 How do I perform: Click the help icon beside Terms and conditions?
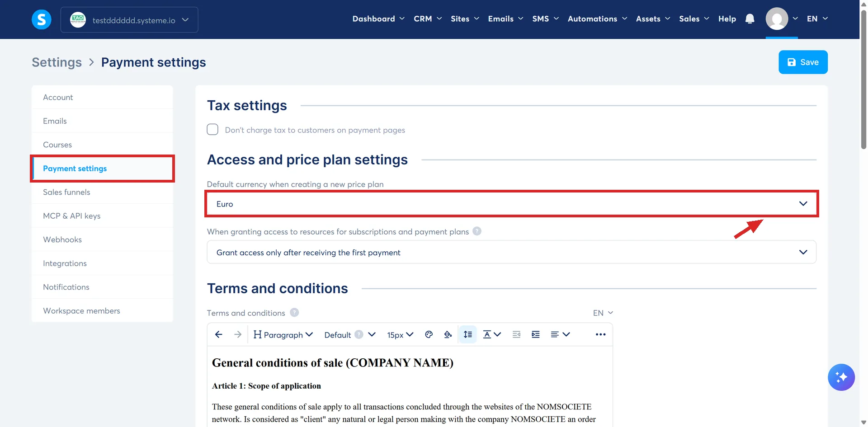point(294,312)
